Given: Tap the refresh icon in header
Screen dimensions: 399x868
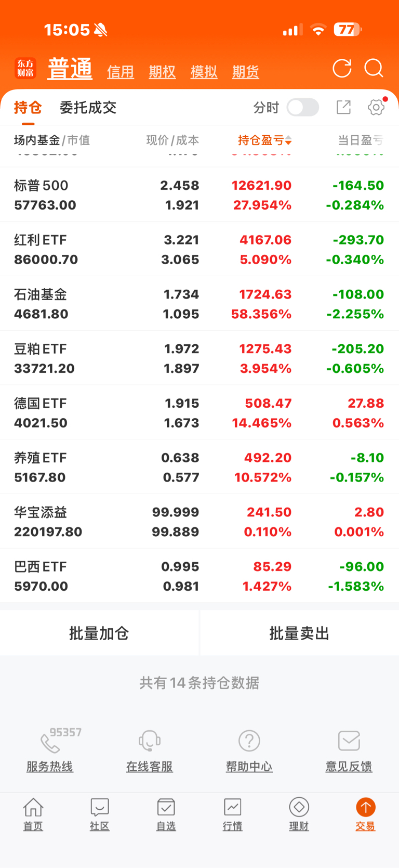Looking at the screenshot, I should (x=342, y=69).
